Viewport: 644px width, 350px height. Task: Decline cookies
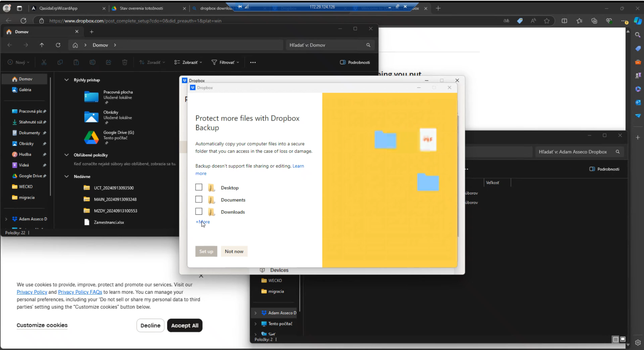[x=150, y=326]
